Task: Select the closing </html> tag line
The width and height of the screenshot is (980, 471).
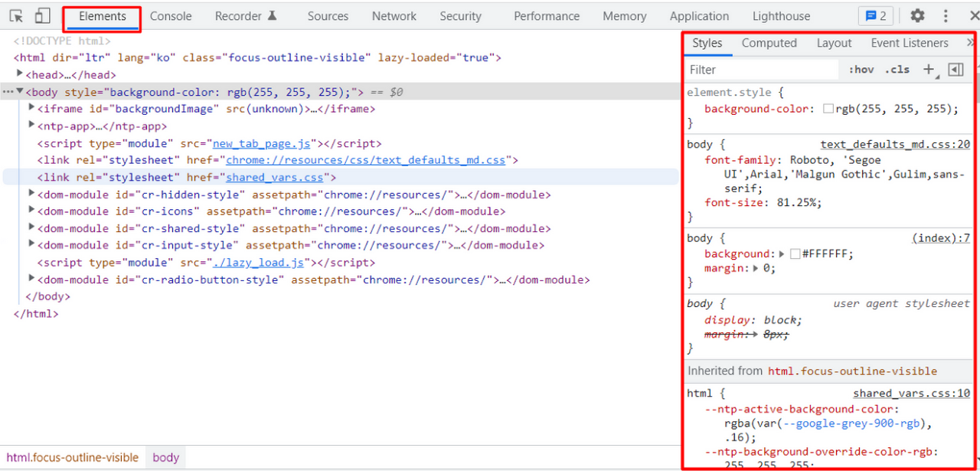Action: [x=35, y=313]
